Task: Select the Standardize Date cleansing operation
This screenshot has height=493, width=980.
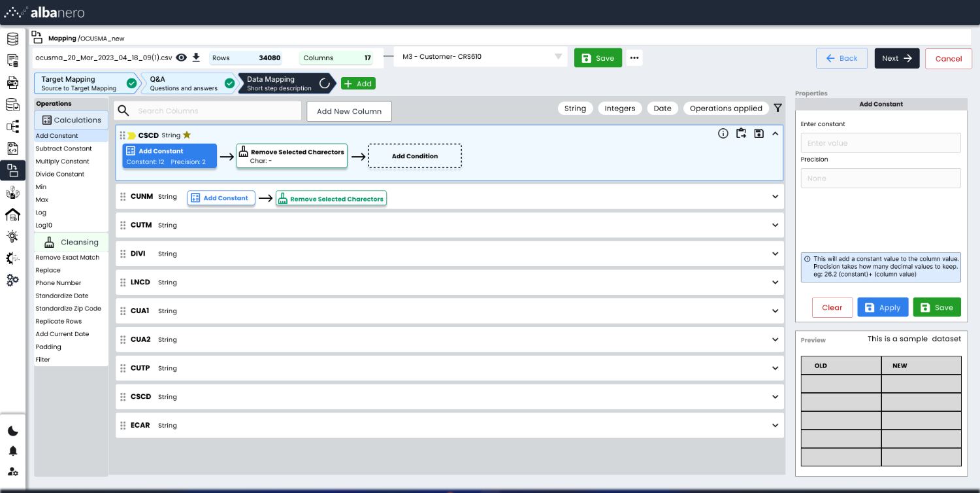Action: pos(62,296)
